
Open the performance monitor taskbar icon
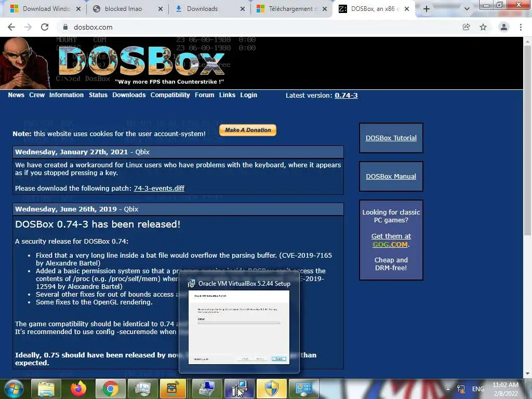(x=142, y=389)
